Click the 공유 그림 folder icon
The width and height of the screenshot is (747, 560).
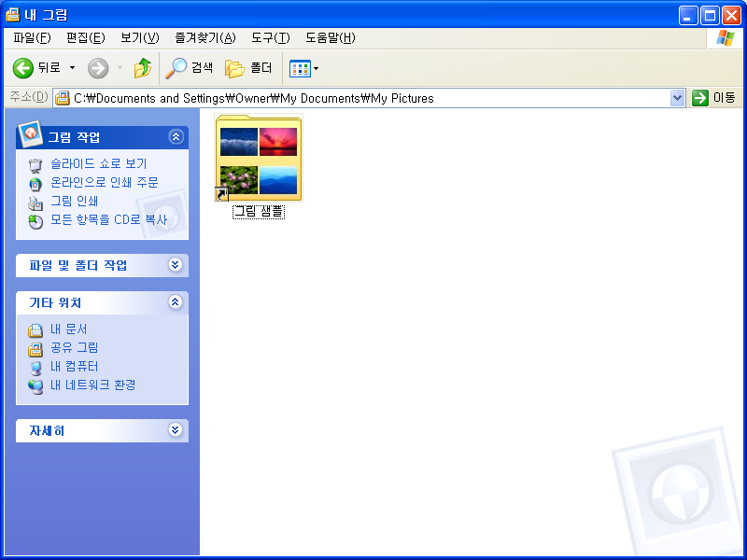pos(35,349)
